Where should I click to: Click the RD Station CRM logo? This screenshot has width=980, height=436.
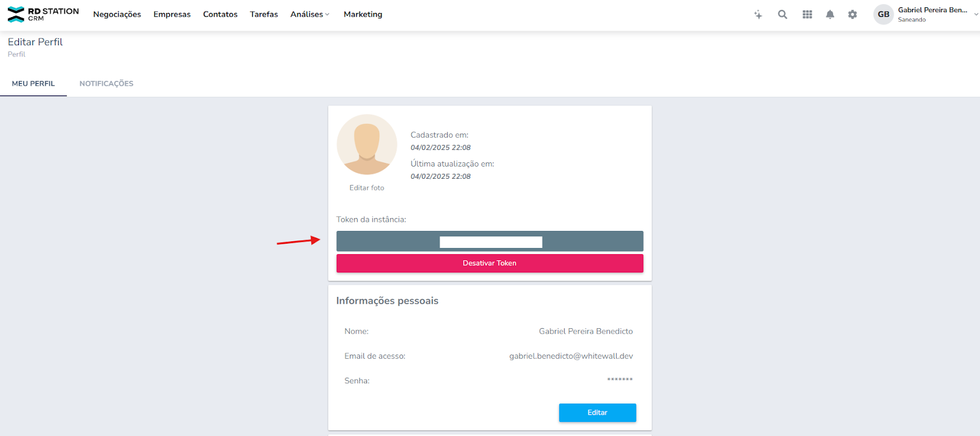pos(43,14)
